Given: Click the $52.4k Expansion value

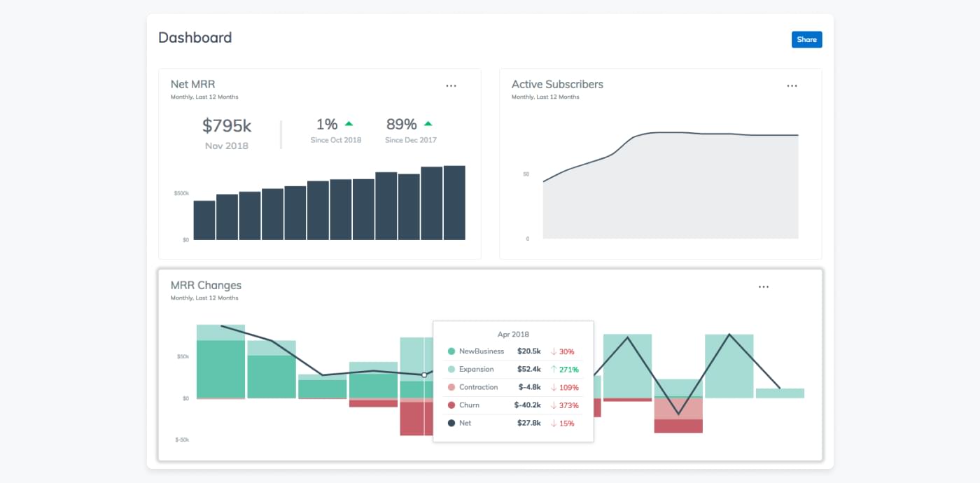Looking at the screenshot, I should [528, 370].
